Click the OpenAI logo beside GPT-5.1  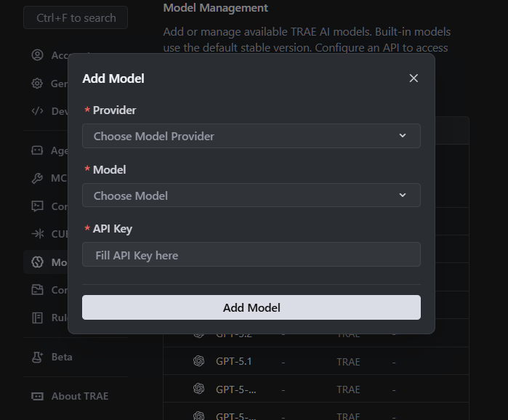[198, 361]
